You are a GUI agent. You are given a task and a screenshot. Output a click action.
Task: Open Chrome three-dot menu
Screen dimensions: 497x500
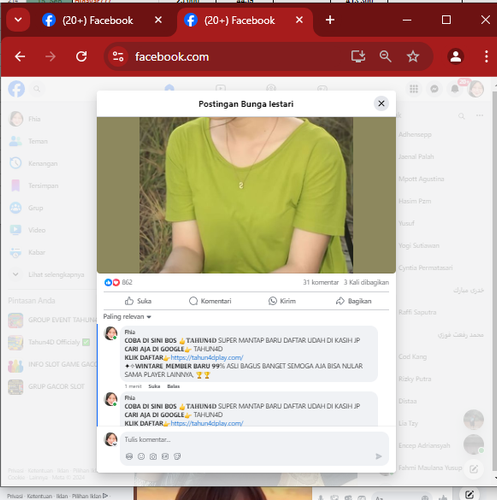pyautogui.click(x=486, y=56)
